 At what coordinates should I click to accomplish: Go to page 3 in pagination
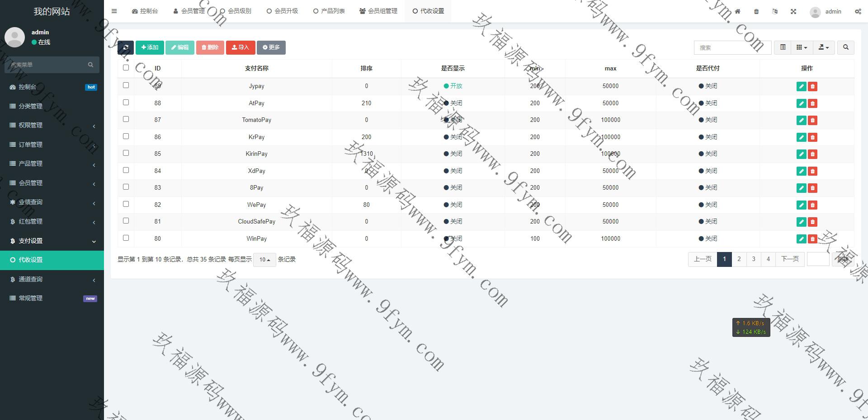(753, 259)
